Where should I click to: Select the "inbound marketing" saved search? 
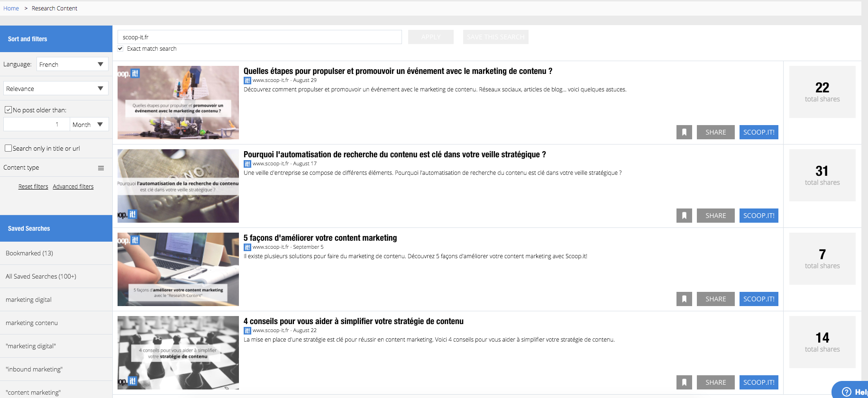[56, 369]
